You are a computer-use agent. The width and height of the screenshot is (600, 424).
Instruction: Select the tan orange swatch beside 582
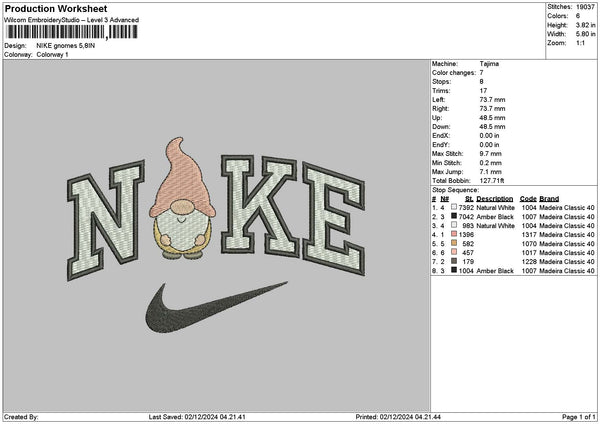(454, 243)
